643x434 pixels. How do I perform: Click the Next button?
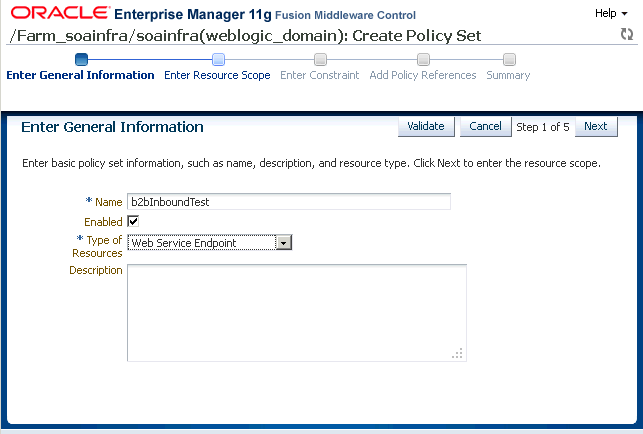click(x=596, y=126)
